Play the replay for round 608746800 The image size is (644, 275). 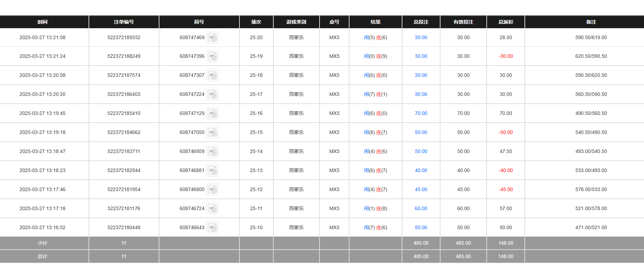[212, 190]
